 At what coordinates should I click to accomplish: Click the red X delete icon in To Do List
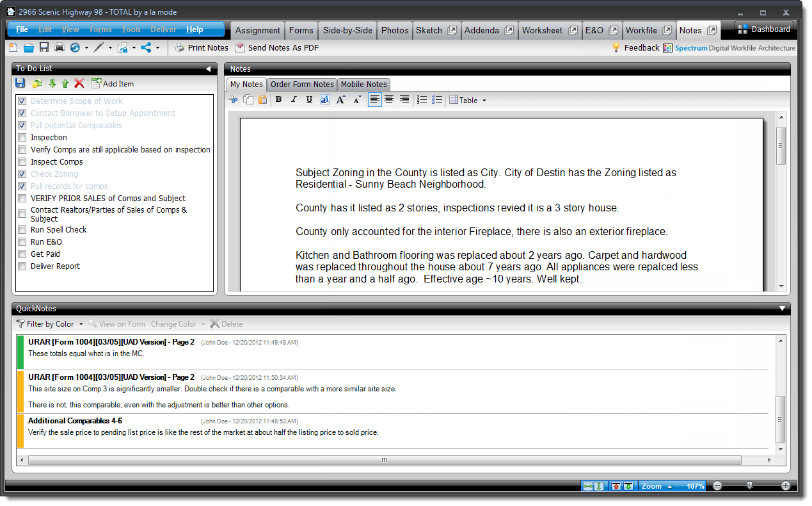[x=79, y=84]
